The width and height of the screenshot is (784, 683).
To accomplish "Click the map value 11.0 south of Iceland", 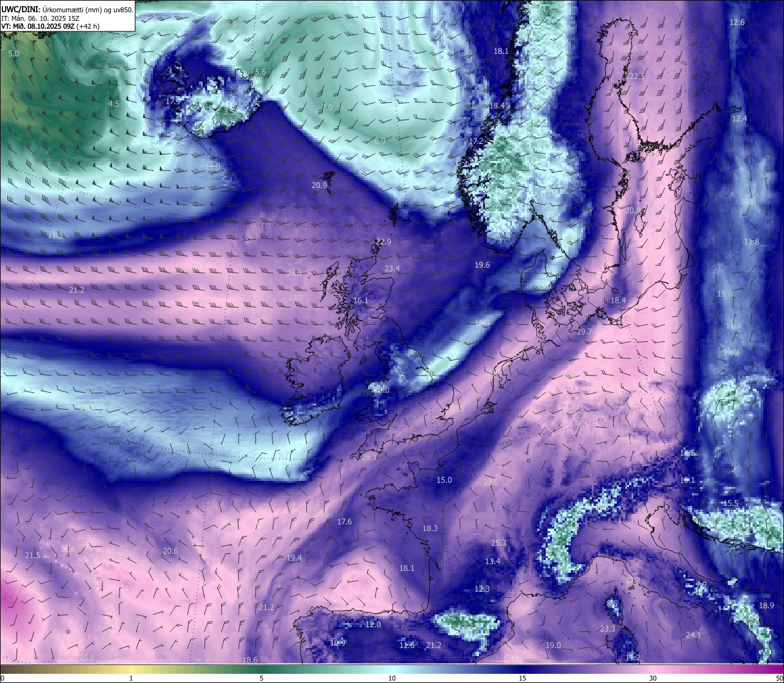I will (213, 167).
